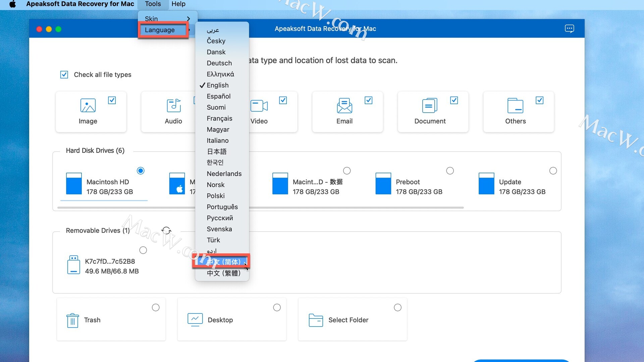The width and height of the screenshot is (644, 362).
Task: Click the Apple-logo drive icon
Action: pyautogui.click(x=177, y=184)
